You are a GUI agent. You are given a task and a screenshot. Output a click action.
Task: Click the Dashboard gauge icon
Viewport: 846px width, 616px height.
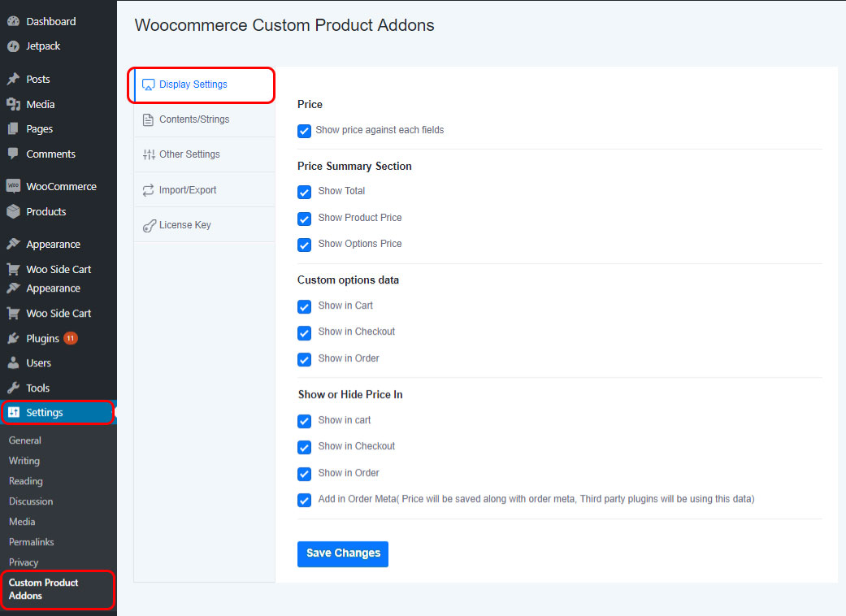pyautogui.click(x=14, y=22)
